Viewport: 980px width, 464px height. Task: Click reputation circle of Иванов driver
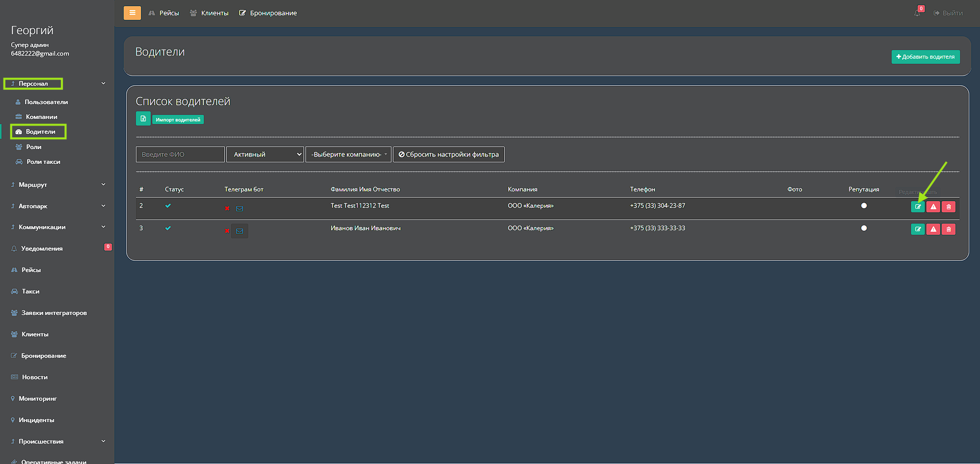pyautogui.click(x=864, y=228)
